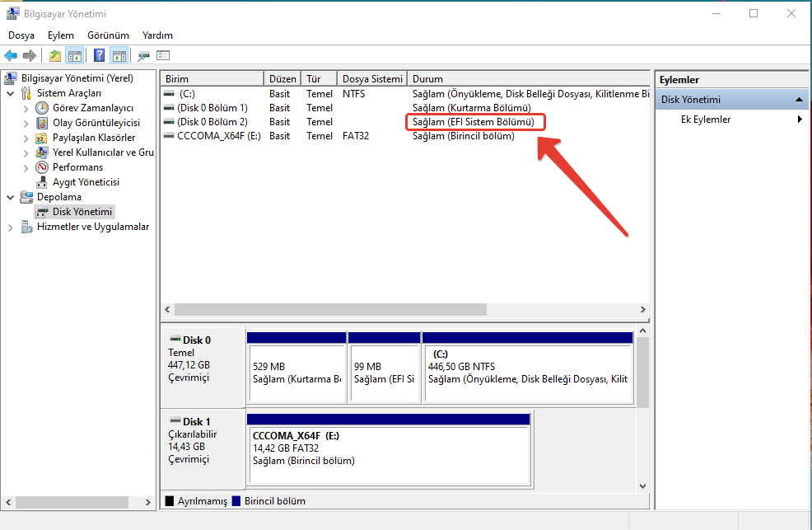Click the Back arrow in toolbar

tap(11, 56)
